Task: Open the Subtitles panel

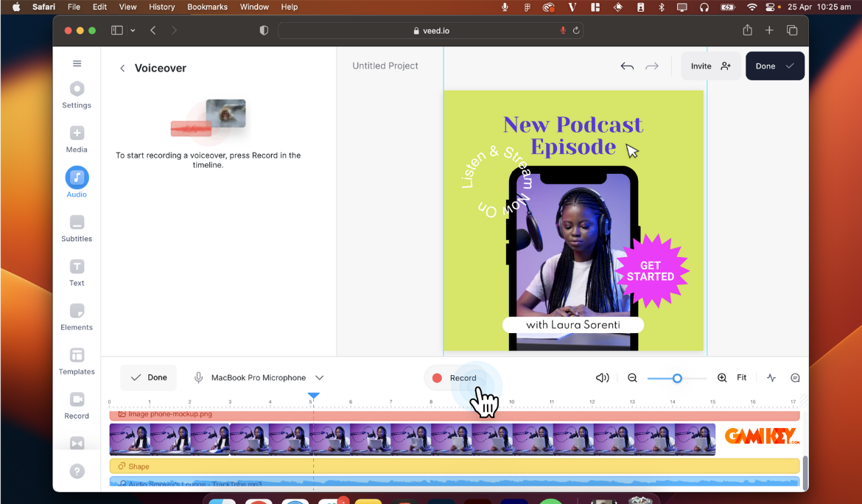Action: click(x=77, y=228)
